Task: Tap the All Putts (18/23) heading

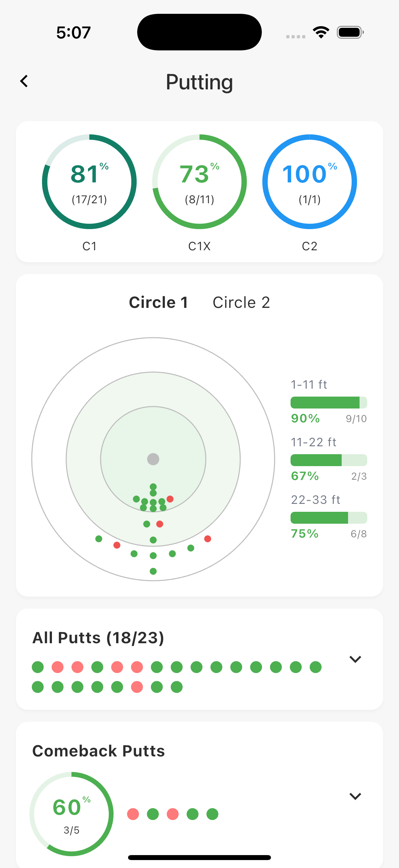Action: (98, 638)
